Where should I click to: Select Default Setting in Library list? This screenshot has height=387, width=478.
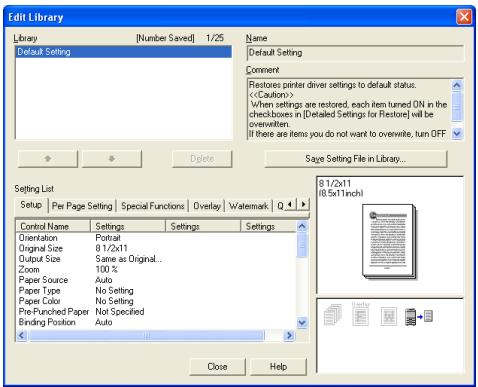(x=124, y=52)
